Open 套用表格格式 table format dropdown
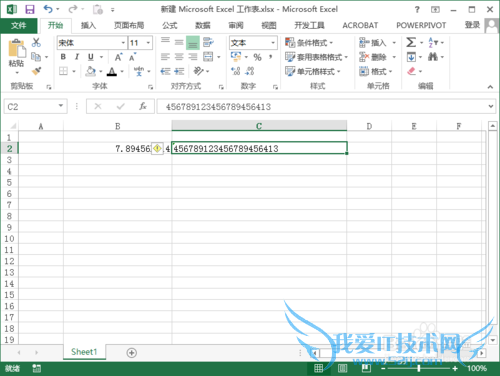This screenshot has width=500, height=376. (316, 57)
